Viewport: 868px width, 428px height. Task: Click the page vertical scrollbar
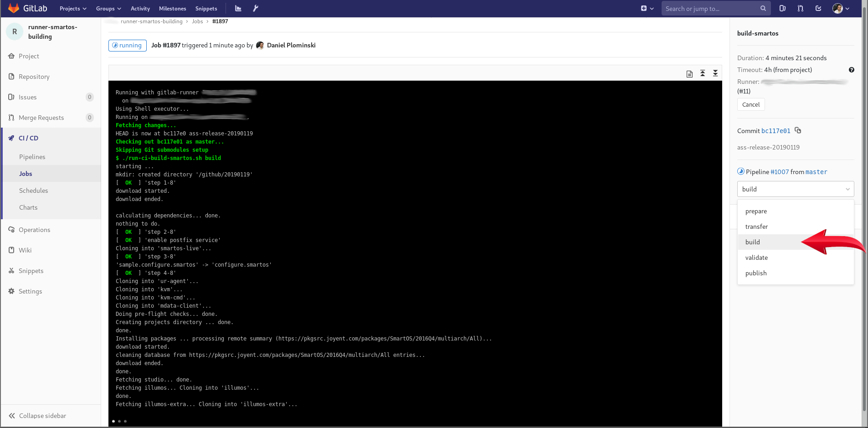(x=864, y=210)
